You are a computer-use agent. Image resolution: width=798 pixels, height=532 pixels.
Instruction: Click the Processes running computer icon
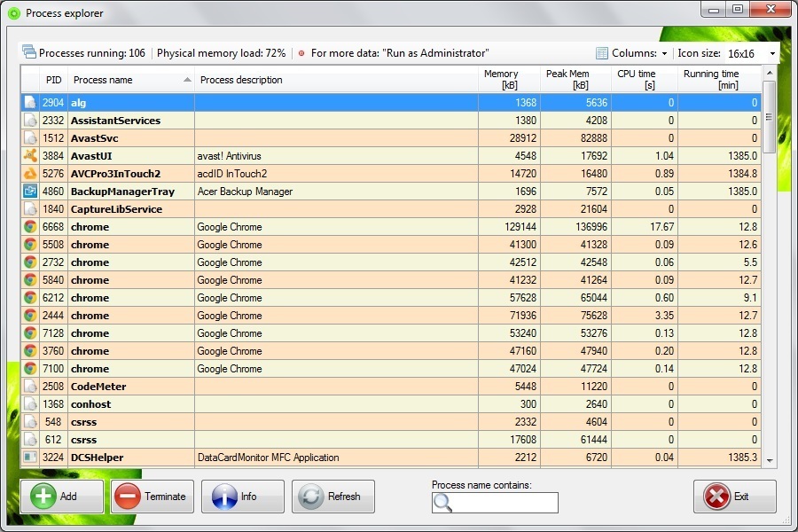click(x=29, y=52)
